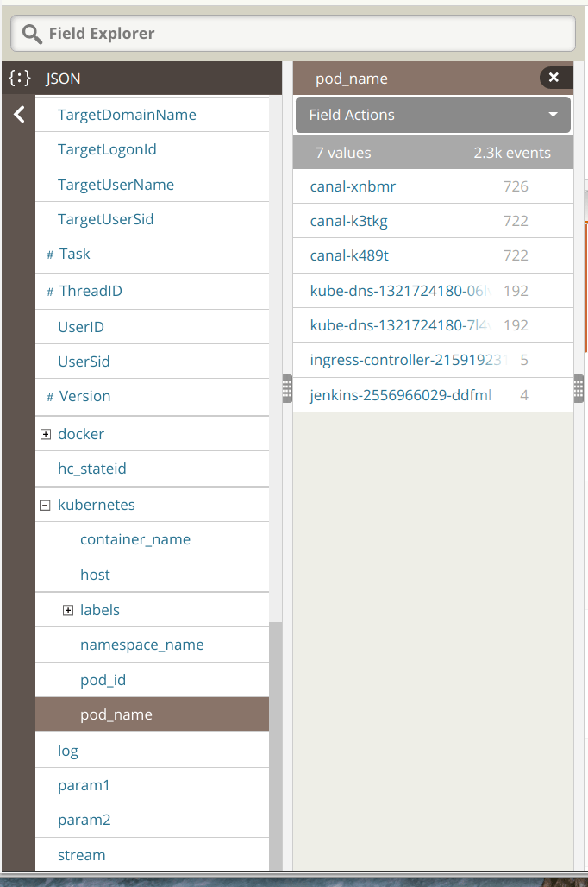Click the JSON curly braces icon

[x=19, y=79]
